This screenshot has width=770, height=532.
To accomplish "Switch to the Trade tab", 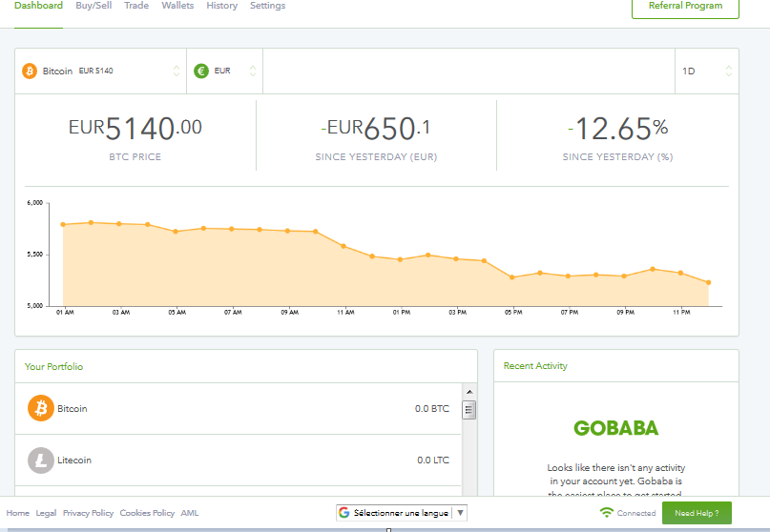I will (136, 6).
